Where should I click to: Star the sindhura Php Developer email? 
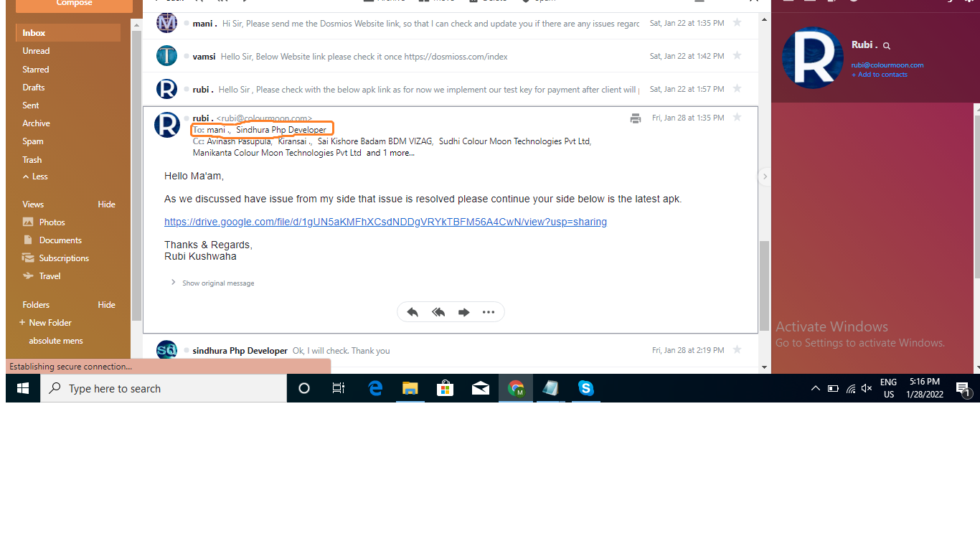tap(737, 350)
